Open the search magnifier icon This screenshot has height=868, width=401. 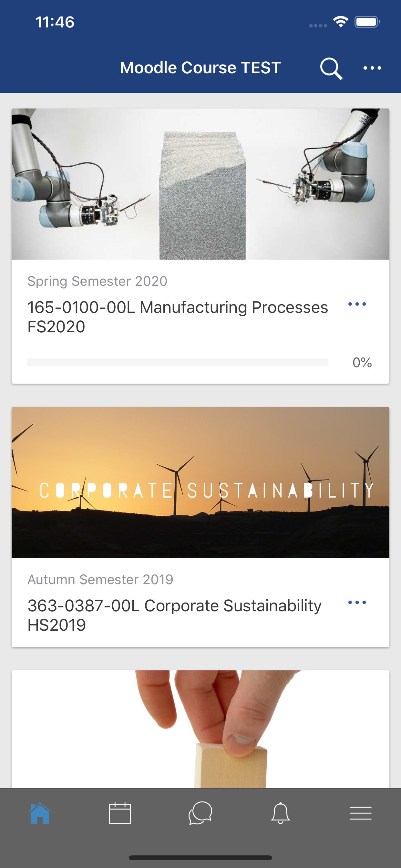[331, 68]
